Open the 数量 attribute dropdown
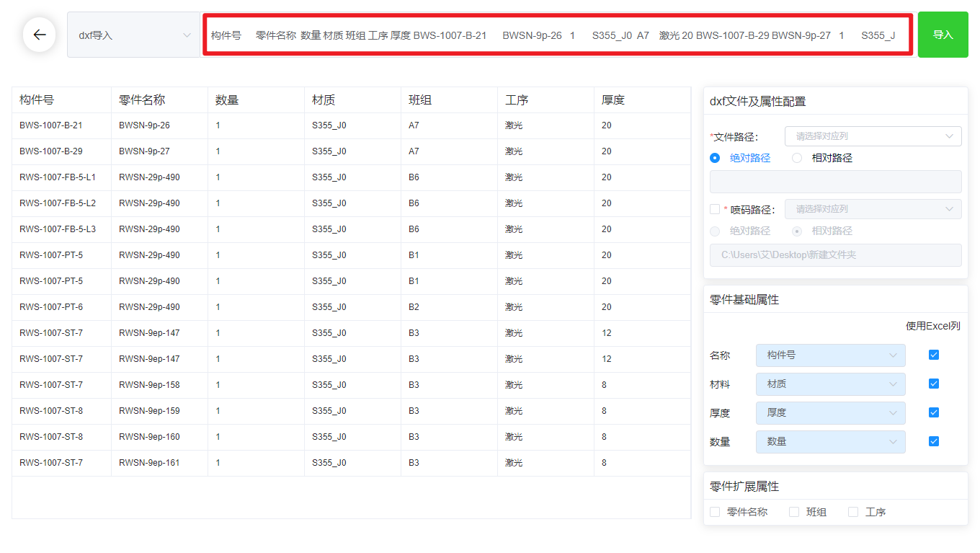The height and width of the screenshot is (553, 980). point(830,442)
